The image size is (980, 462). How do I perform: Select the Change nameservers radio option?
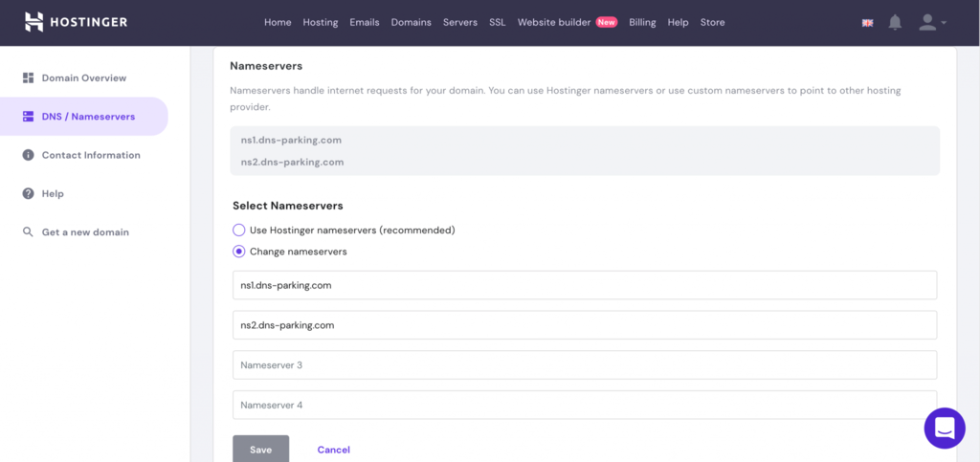[238, 252]
